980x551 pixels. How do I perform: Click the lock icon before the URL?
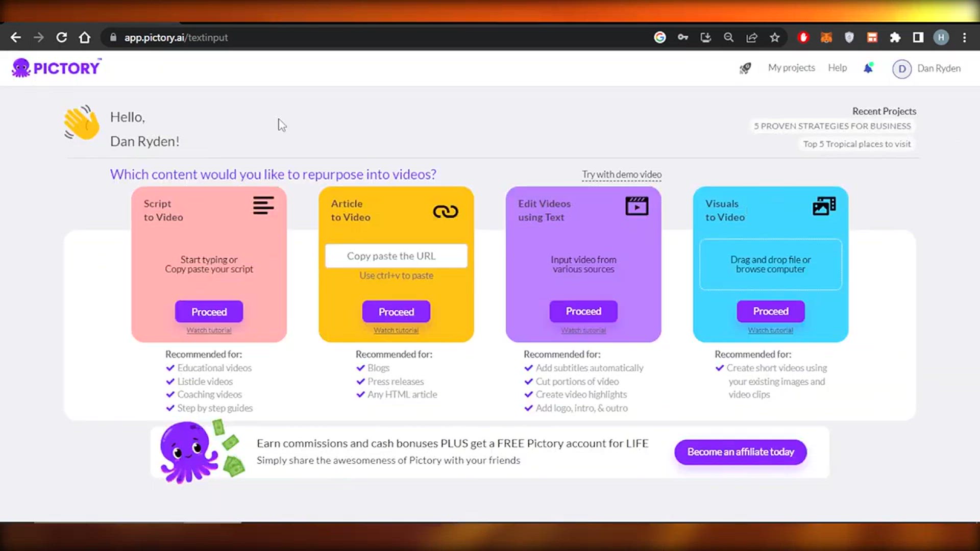tap(113, 37)
